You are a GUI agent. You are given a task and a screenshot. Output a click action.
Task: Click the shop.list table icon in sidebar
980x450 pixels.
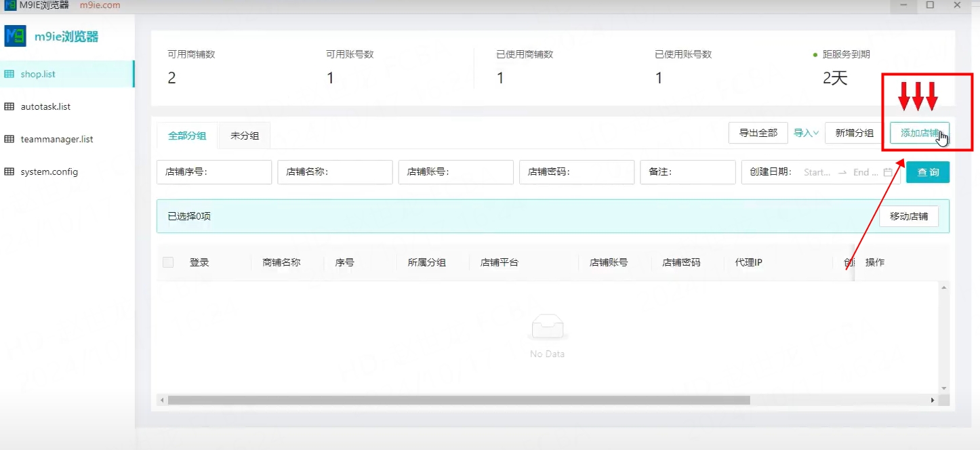pos(9,74)
